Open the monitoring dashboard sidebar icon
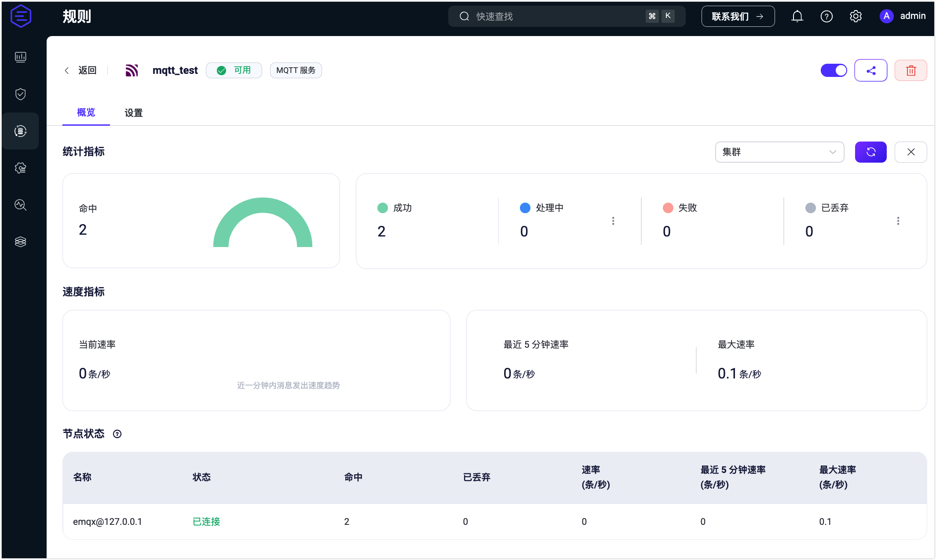The image size is (936, 560). click(21, 57)
